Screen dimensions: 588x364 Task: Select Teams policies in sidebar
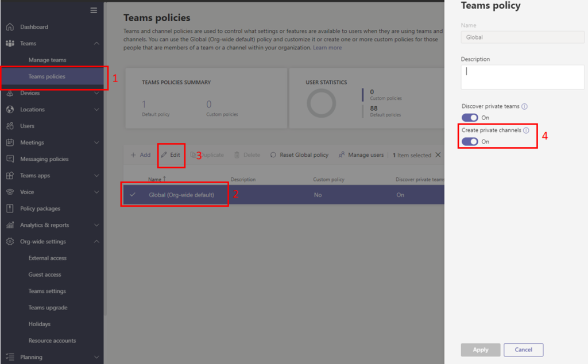coord(47,76)
